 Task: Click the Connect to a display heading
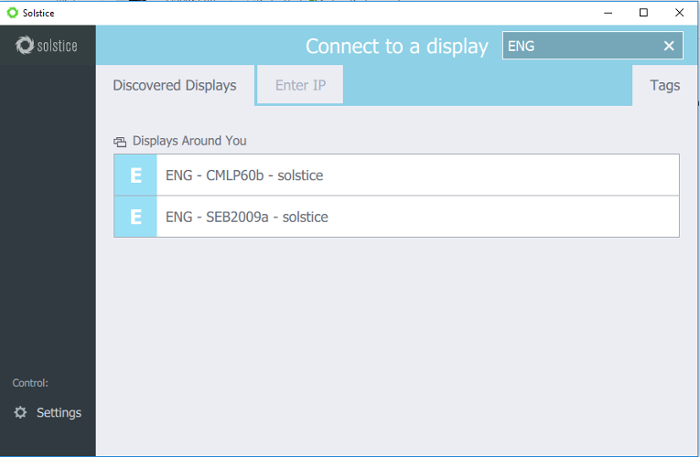397,46
